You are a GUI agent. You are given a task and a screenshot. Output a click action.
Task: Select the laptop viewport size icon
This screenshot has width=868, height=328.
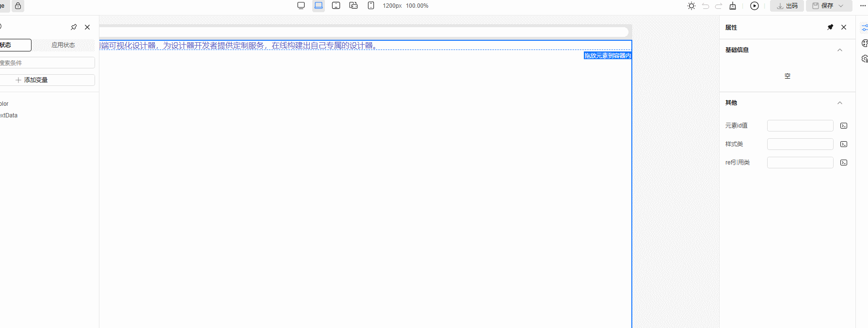pos(319,6)
